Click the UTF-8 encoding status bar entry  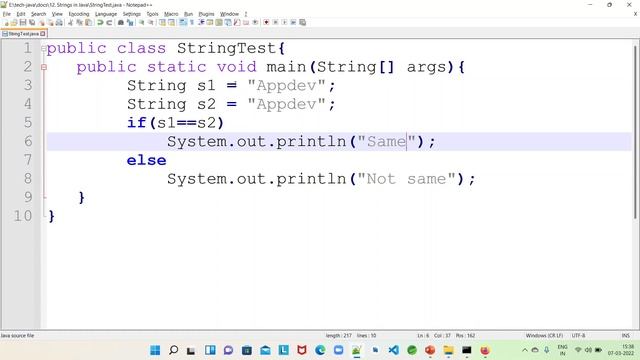pos(578,336)
